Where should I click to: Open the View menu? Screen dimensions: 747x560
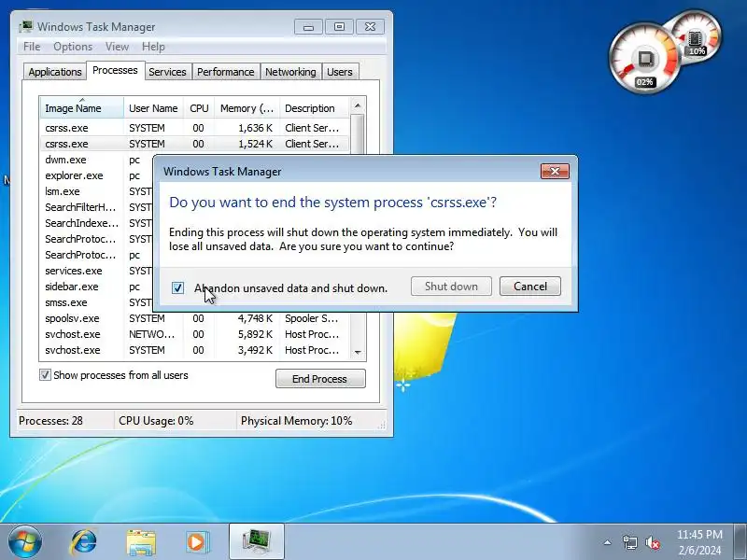[118, 47]
